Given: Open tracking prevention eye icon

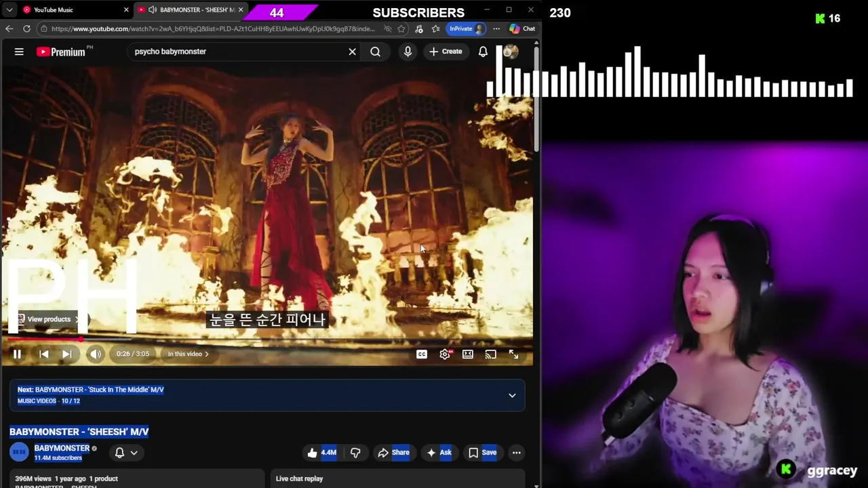Looking at the screenshot, I should tap(388, 28).
